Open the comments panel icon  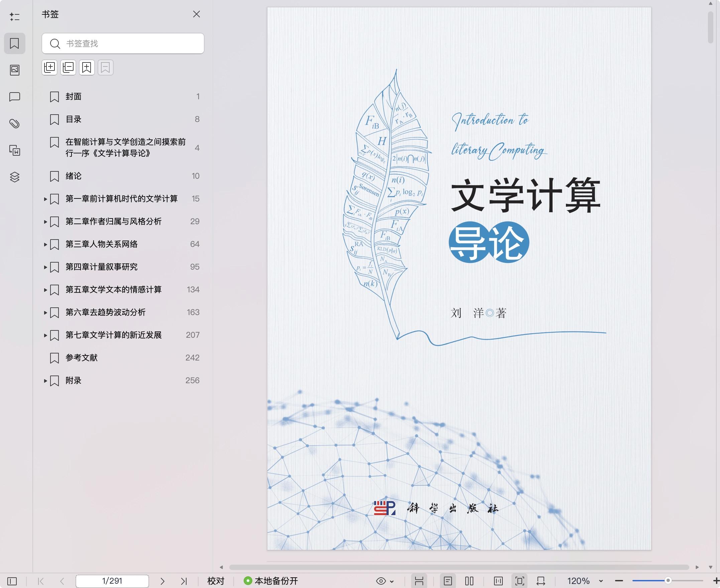click(15, 97)
